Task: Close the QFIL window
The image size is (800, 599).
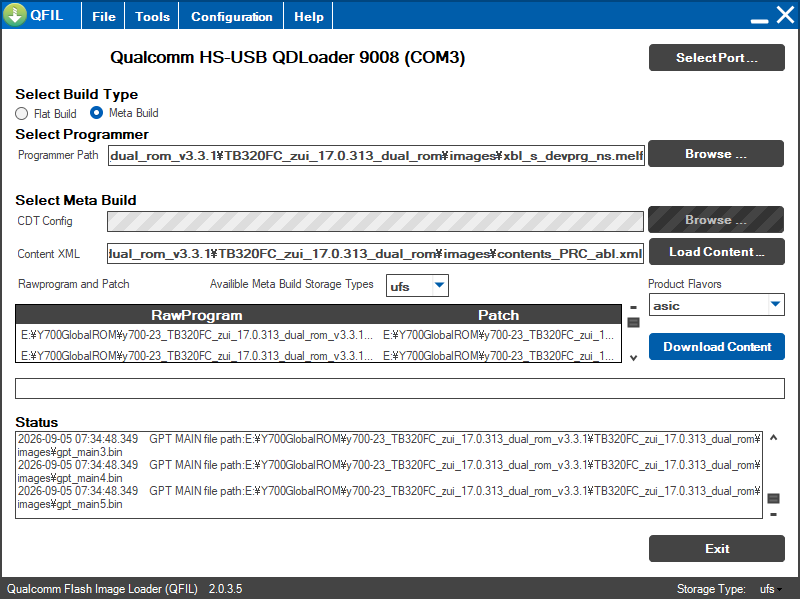Action: click(785, 15)
